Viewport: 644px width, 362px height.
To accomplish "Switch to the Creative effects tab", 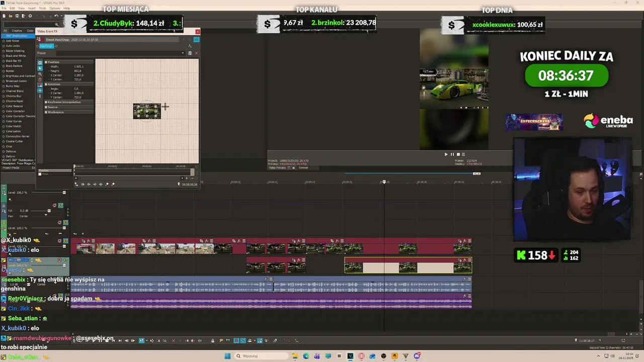I will click(17, 31).
